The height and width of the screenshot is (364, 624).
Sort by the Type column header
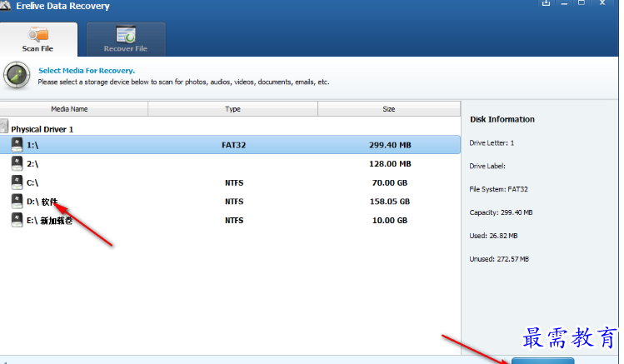tap(232, 109)
